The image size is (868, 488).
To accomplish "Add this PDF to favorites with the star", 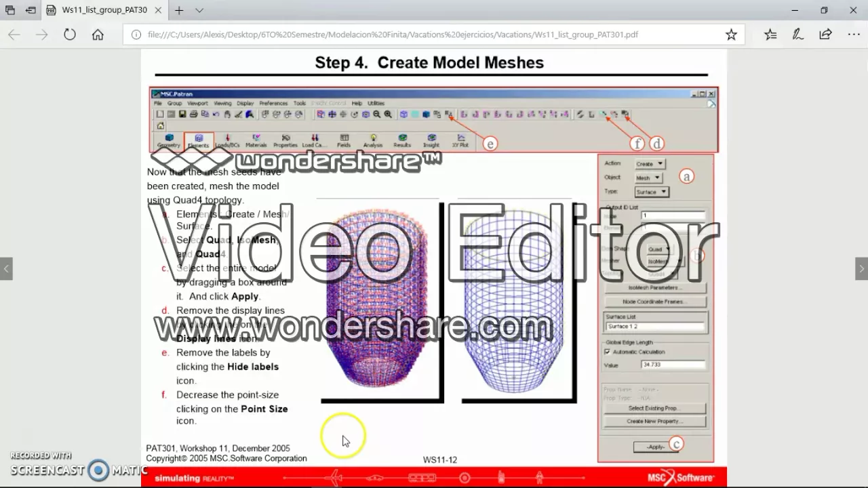I will pyautogui.click(x=731, y=35).
